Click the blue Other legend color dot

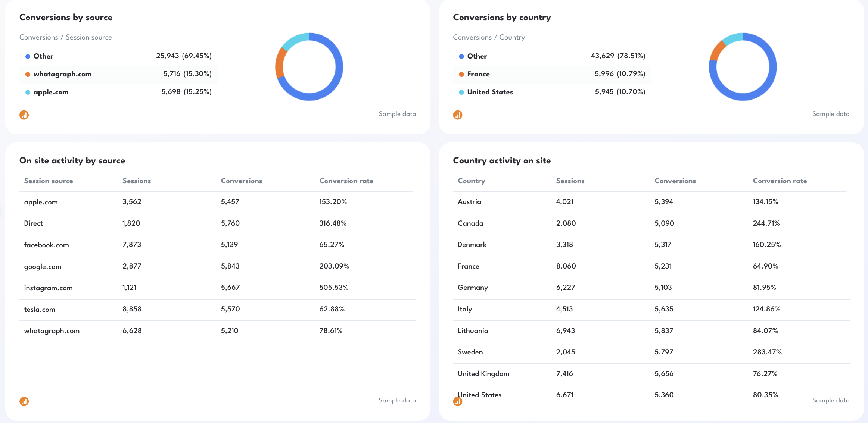(x=27, y=56)
